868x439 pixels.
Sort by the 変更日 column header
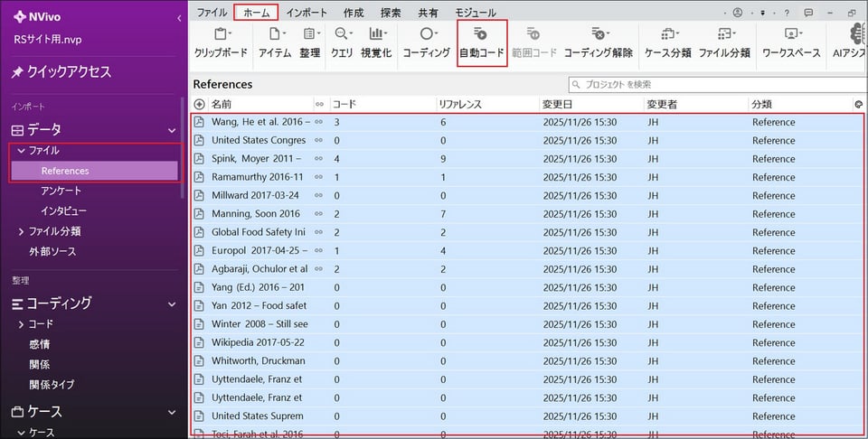click(x=557, y=104)
